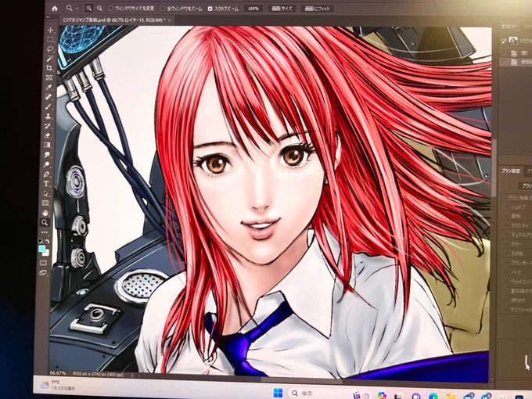The height and width of the screenshot is (399, 532).
Task: Click 画面にフィット button
Action: 317,9
